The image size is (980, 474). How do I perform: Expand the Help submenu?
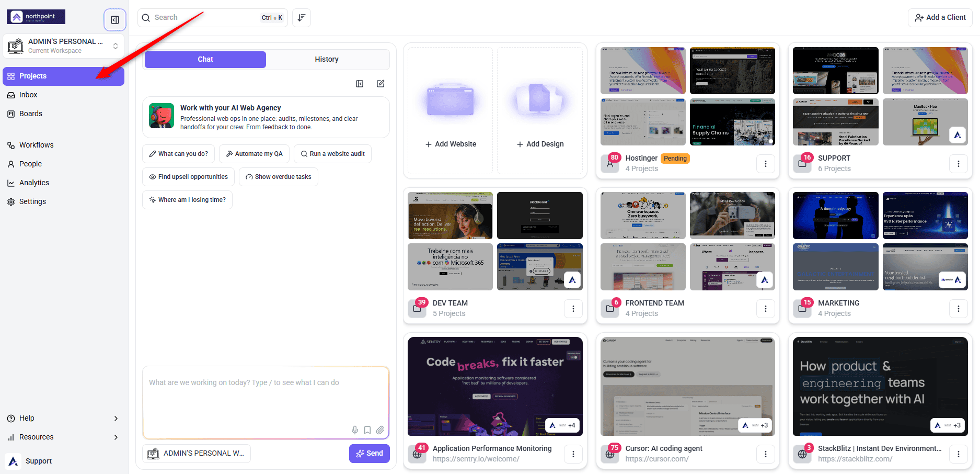click(x=63, y=418)
